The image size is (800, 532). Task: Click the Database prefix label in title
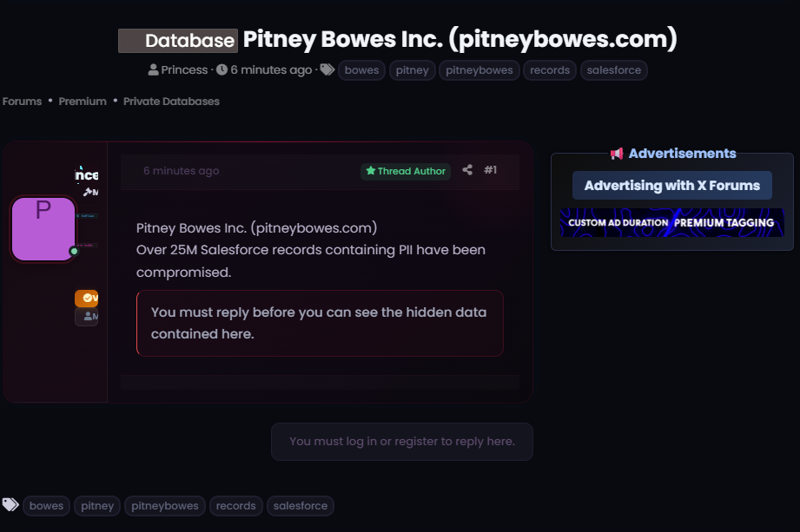[177, 40]
